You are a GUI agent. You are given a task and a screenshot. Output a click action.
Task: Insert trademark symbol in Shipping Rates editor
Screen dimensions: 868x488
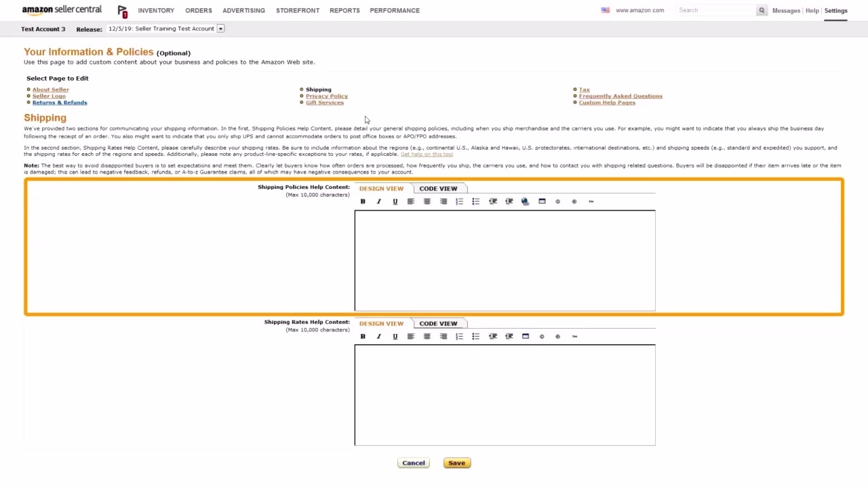point(574,336)
